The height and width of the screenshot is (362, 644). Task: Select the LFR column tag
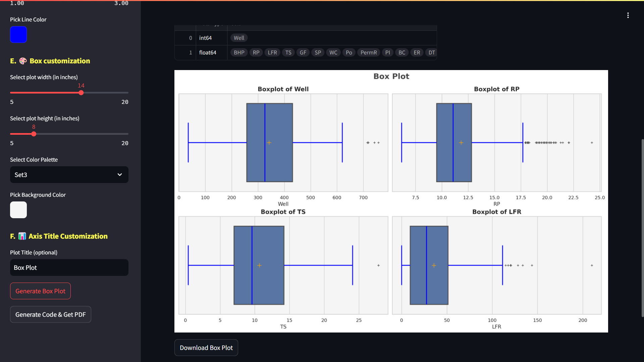[272, 53]
